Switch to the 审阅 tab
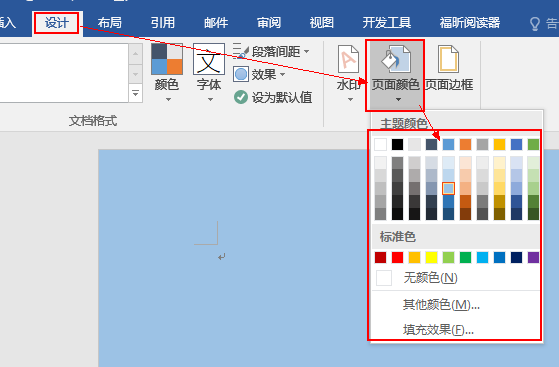Viewport: 559px width, 367px height. [269, 23]
